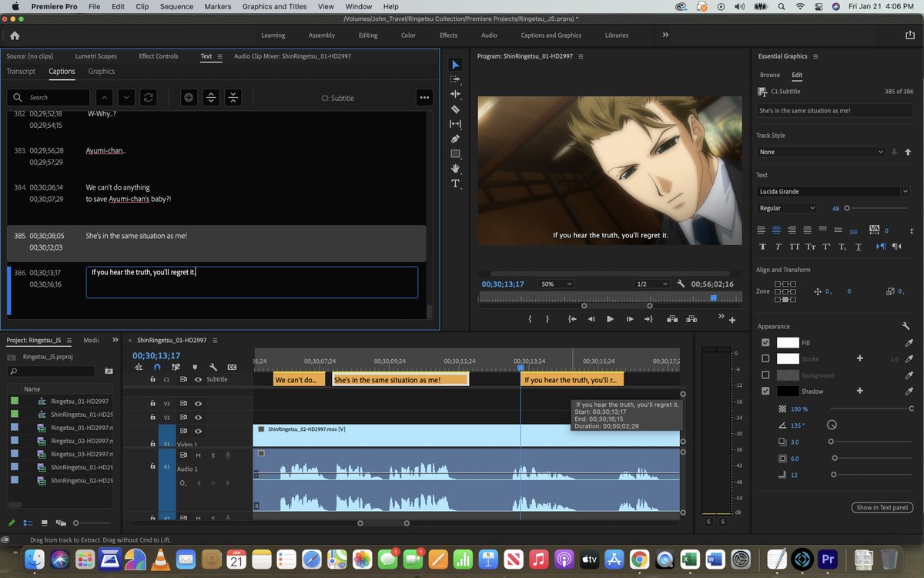Click the caption refresh/replace icon
924x578 pixels.
pos(148,98)
